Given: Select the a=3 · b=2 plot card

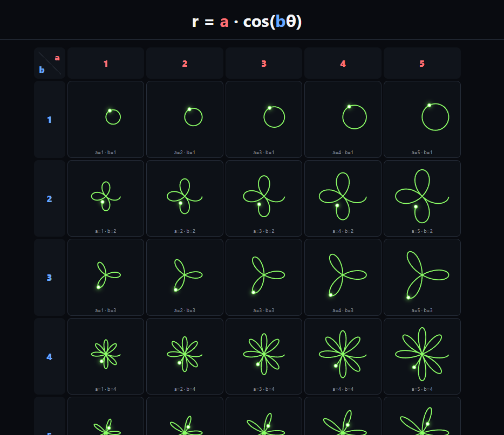Looking at the screenshot, I should click(x=264, y=198).
